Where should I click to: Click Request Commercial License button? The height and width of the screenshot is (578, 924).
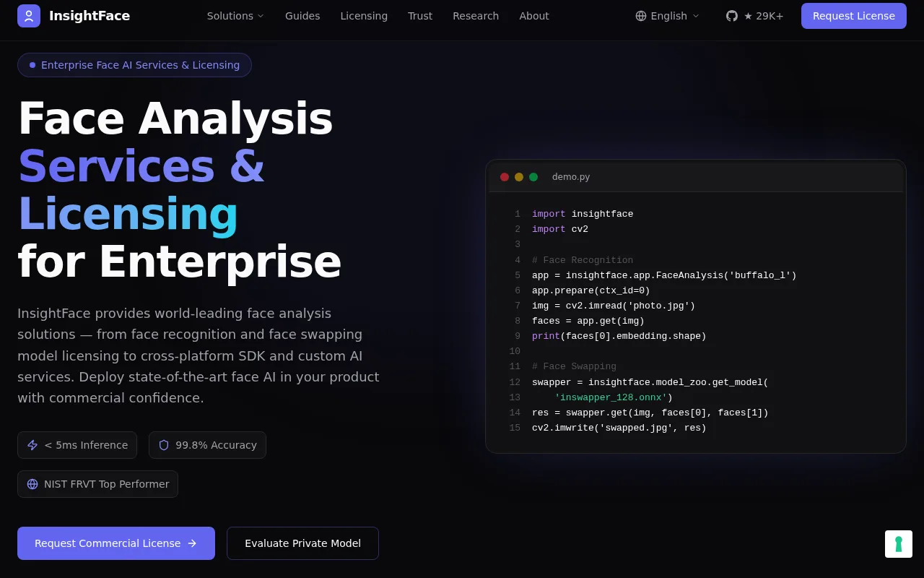[x=116, y=543]
